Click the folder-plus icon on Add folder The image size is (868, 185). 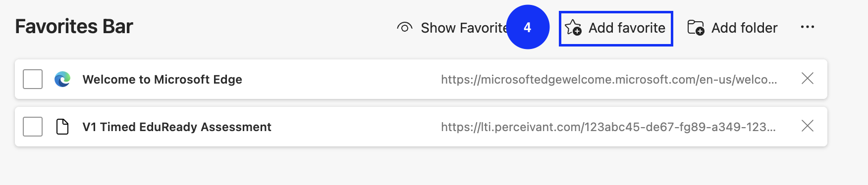pos(696,28)
